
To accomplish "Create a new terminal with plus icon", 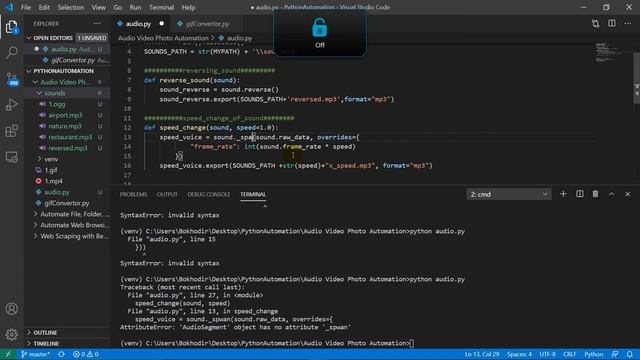I will coord(563,194).
